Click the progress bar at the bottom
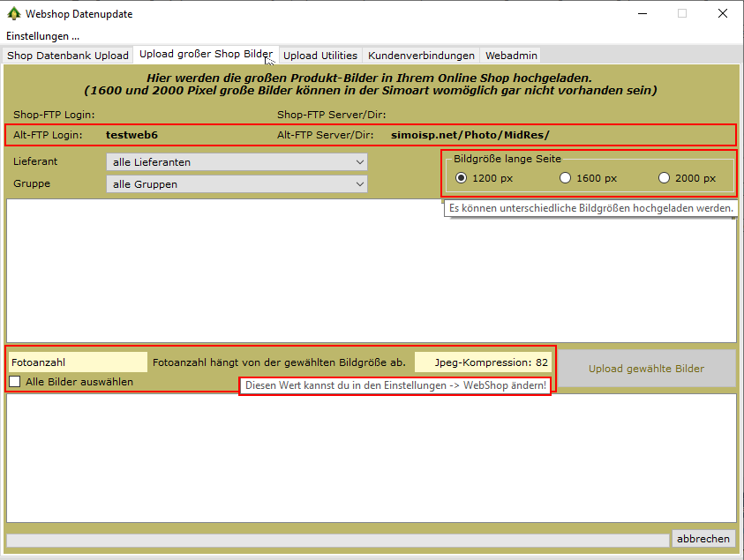This screenshot has height=560, width=744. [x=337, y=540]
